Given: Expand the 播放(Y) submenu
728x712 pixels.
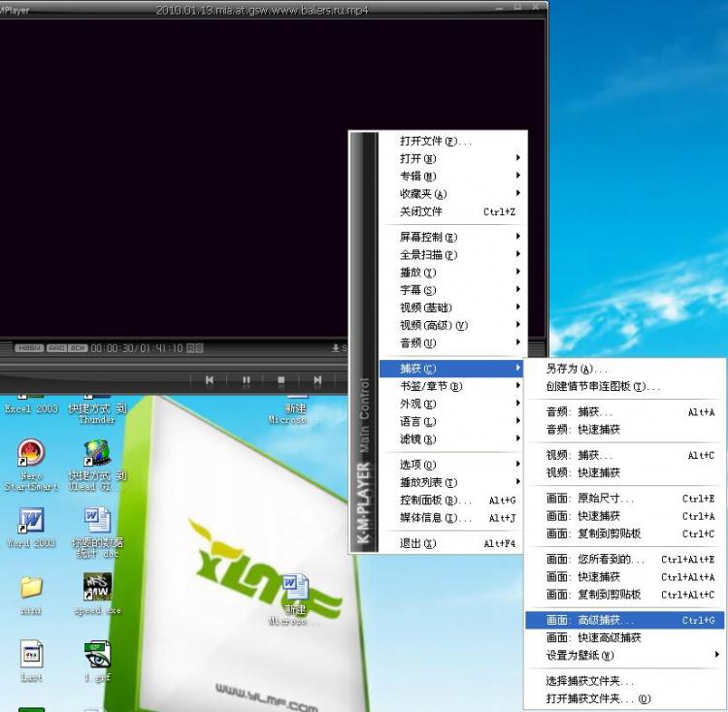Looking at the screenshot, I should [x=451, y=273].
